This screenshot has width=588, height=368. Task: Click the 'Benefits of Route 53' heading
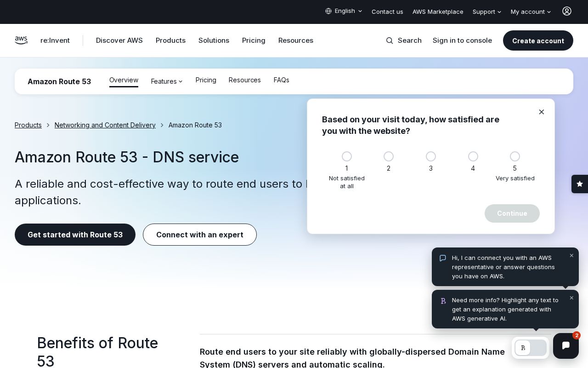(x=97, y=352)
